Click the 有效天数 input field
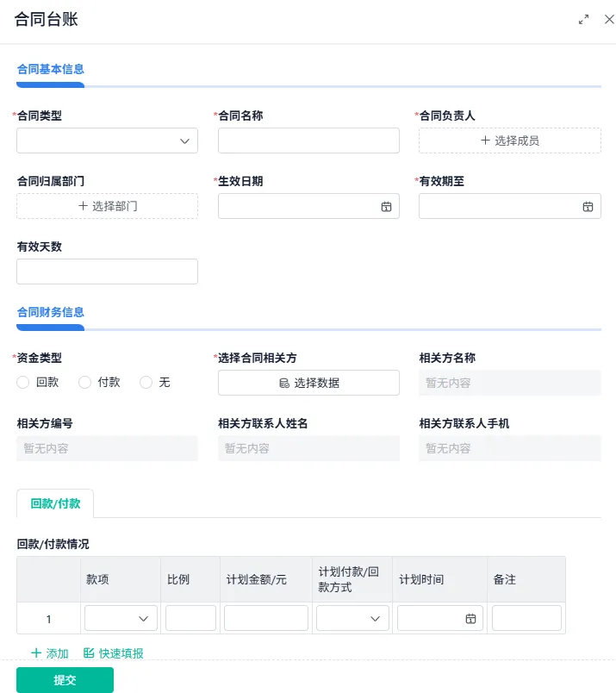This screenshot has width=616, height=693. tap(107, 272)
